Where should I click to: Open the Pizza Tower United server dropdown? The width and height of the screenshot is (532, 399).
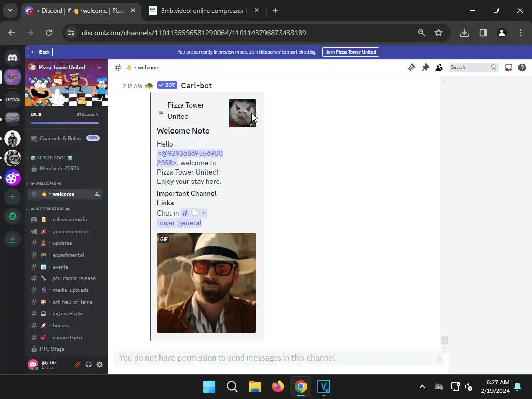tap(99, 67)
